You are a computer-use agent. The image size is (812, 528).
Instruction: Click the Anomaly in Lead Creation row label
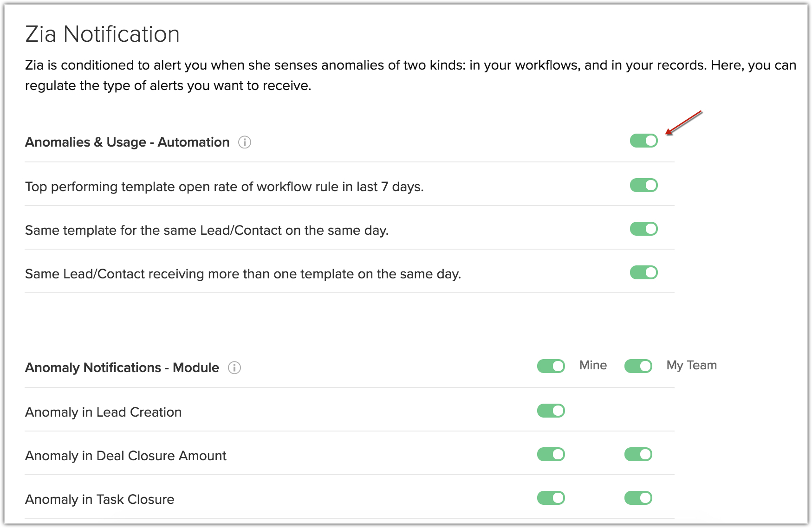103,412
